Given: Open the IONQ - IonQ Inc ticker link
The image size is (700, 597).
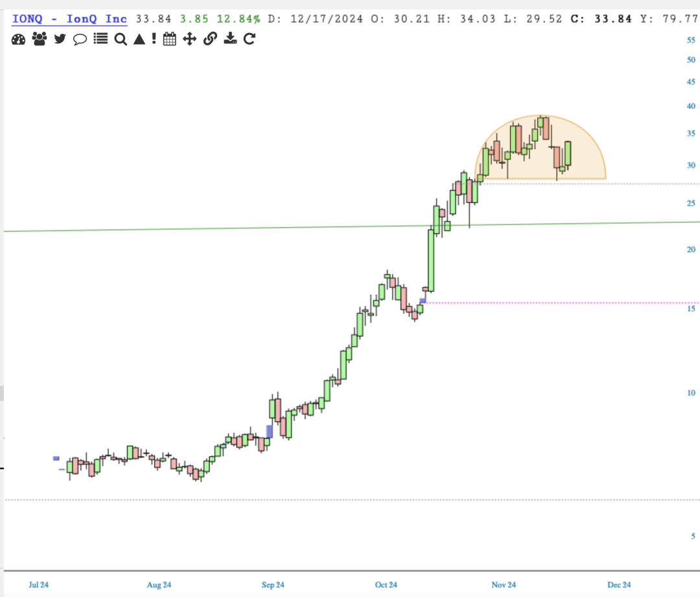Looking at the screenshot, I should (69, 19).
